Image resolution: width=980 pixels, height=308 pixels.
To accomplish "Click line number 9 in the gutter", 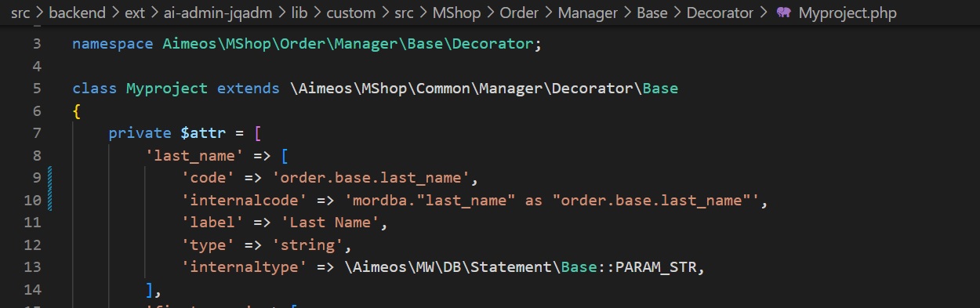I will point(37,178).
